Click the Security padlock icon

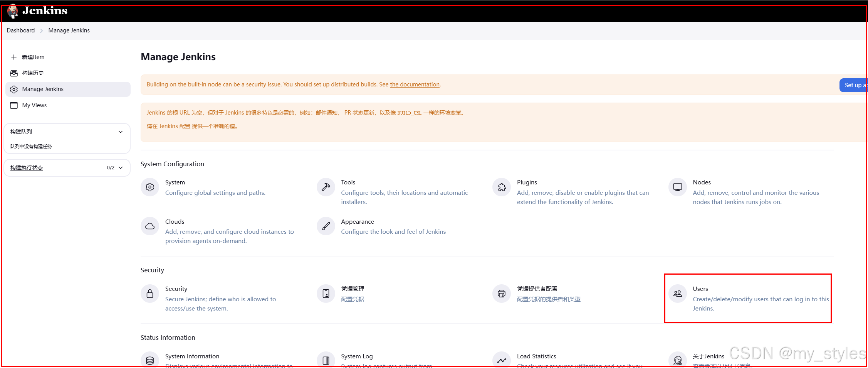click(150, 294)
